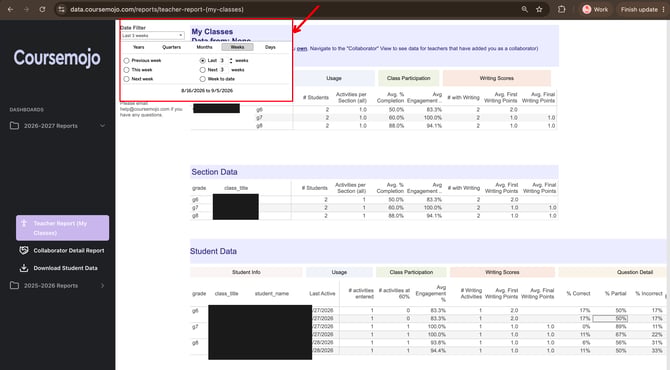670x370 pixels.
Task: Click the student_name column header
Action: click(272, 294)
